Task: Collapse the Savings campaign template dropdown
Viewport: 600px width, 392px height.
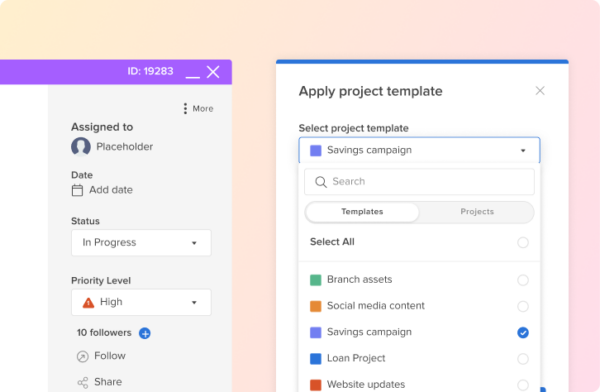Action: [x=419, y=150]
